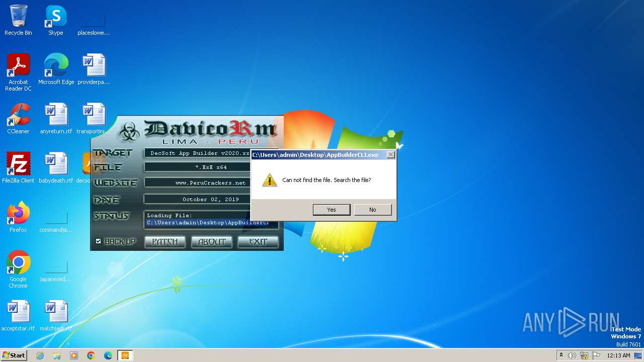Click the biohazard logo in patcher
This screenshot has height=362, width=644.
pyautogui.click(x=129, y=132)
